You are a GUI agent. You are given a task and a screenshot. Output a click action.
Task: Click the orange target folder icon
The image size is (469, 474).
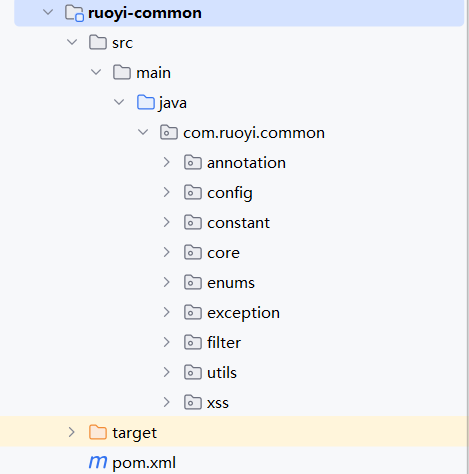click(98, 432)
